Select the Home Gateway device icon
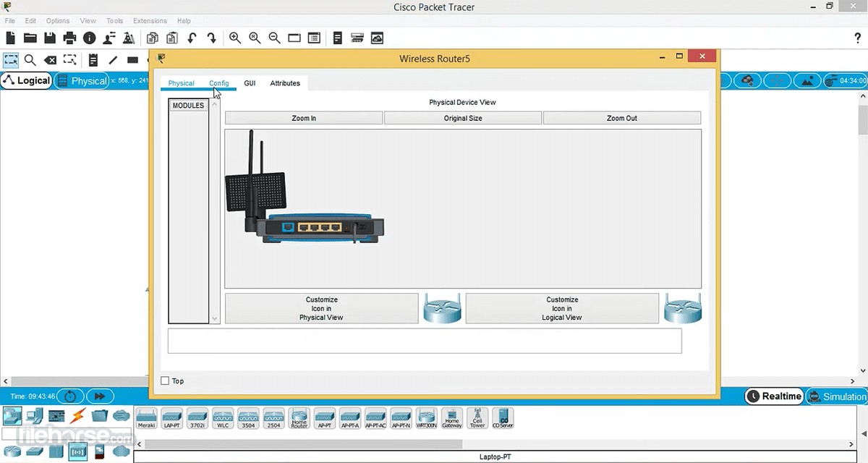Viewport: 868px width, 463px height. (451, 418)
